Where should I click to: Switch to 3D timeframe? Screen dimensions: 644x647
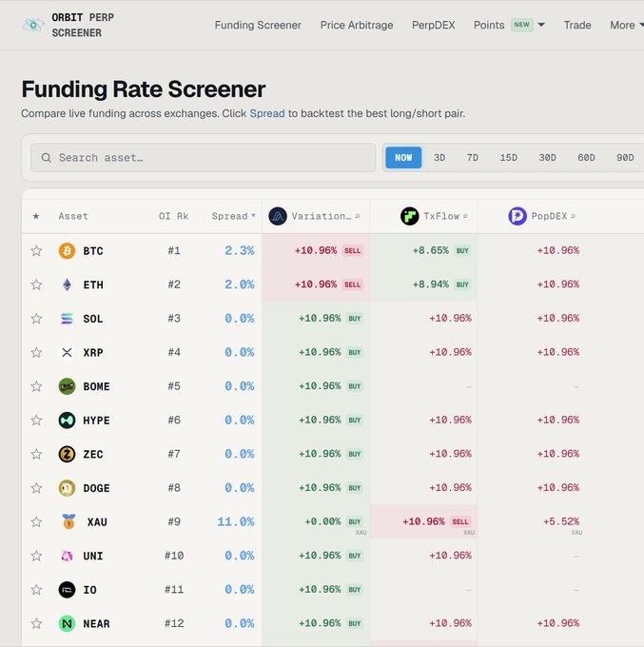click(x=439, y=158)
